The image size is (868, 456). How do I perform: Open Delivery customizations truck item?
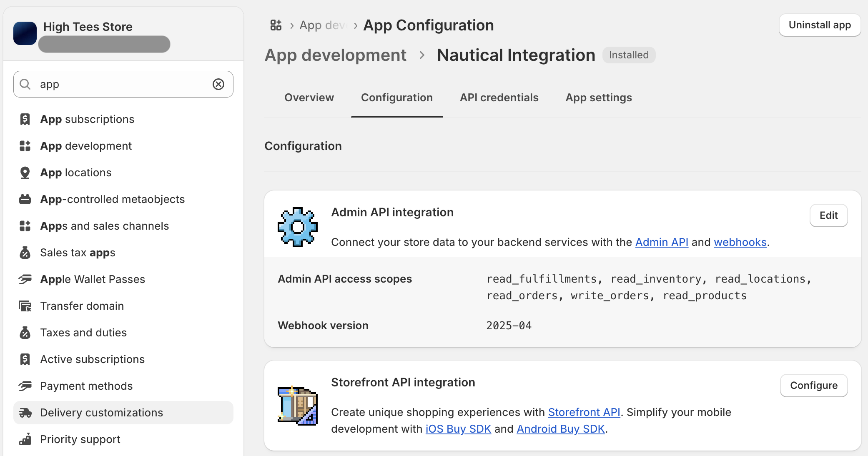pos(25,413)
